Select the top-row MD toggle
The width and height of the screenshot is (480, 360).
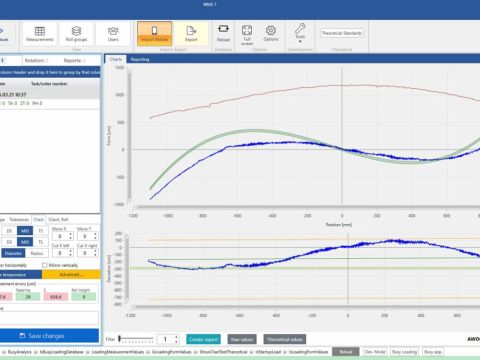[25, 231]
